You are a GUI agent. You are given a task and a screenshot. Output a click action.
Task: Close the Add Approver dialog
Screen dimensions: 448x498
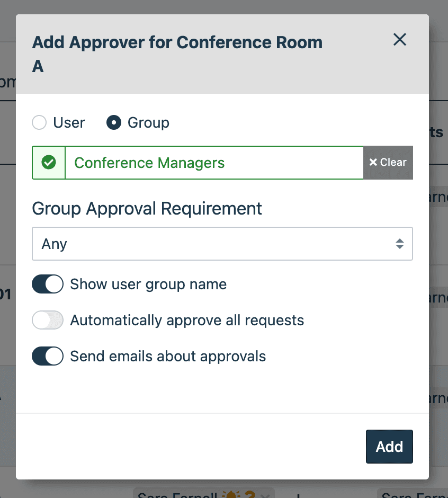click(400, 39)
